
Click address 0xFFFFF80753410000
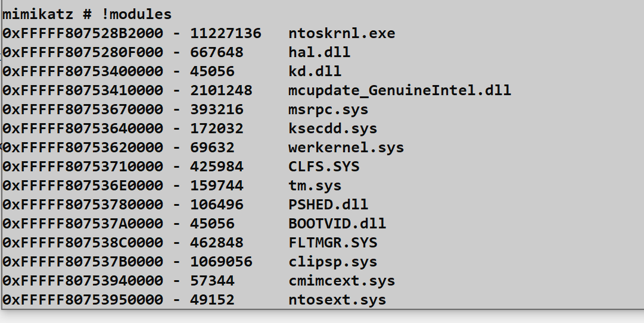tap(83, 90)
